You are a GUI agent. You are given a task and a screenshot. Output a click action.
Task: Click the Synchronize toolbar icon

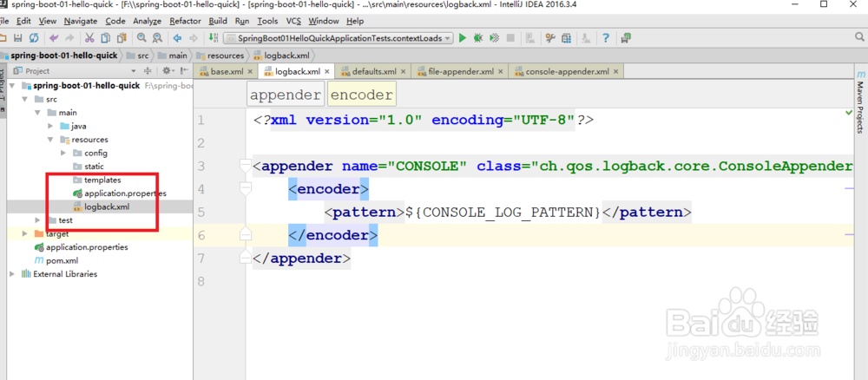34,38
